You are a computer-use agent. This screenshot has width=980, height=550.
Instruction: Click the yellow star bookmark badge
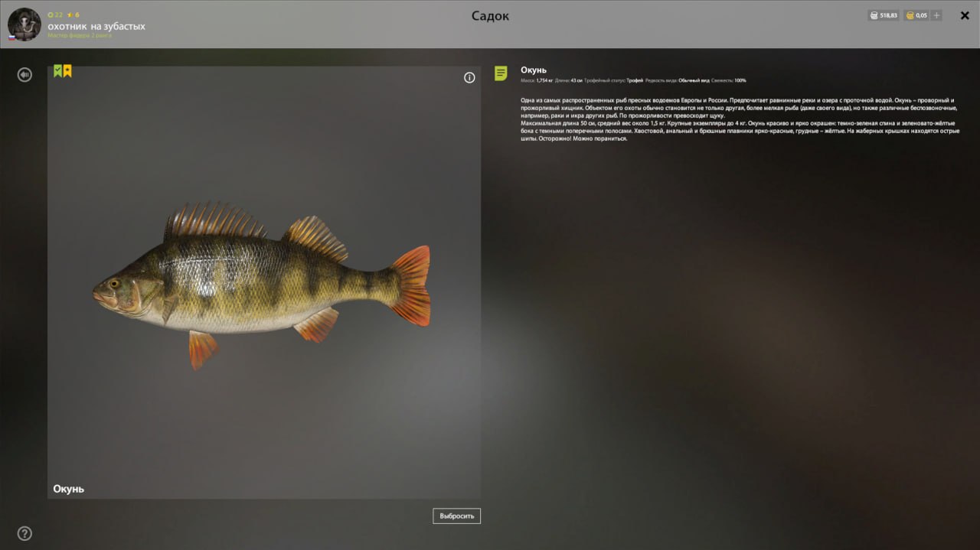tap(67, 71)
